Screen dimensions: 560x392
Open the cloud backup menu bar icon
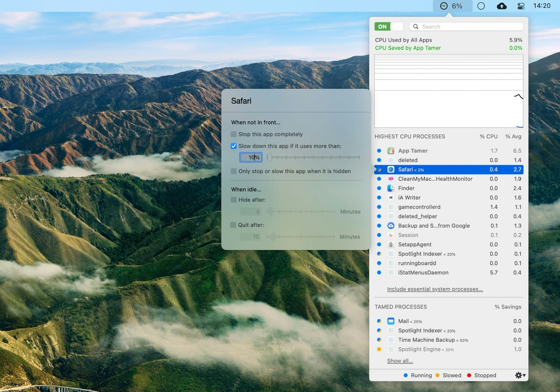tap(501, 6)
